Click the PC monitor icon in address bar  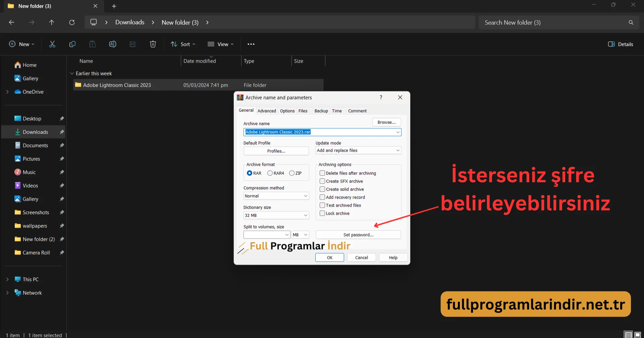[94, 22]
